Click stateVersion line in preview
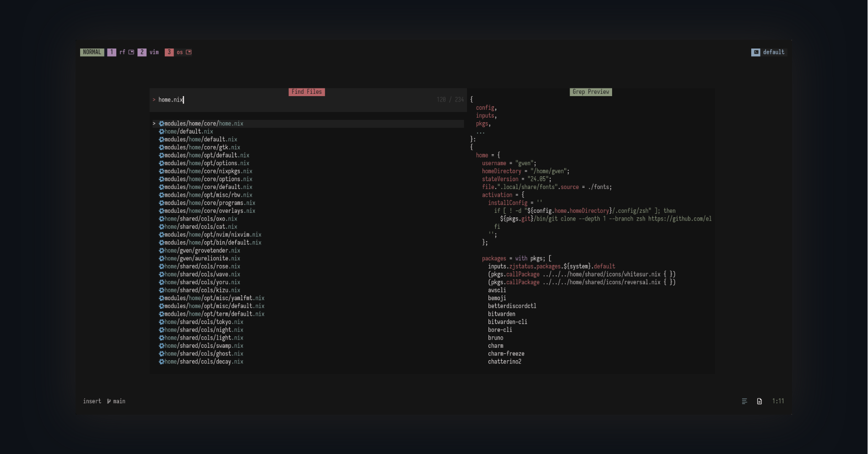The height and width of the screenshot is (454, 868). [516, 179]
